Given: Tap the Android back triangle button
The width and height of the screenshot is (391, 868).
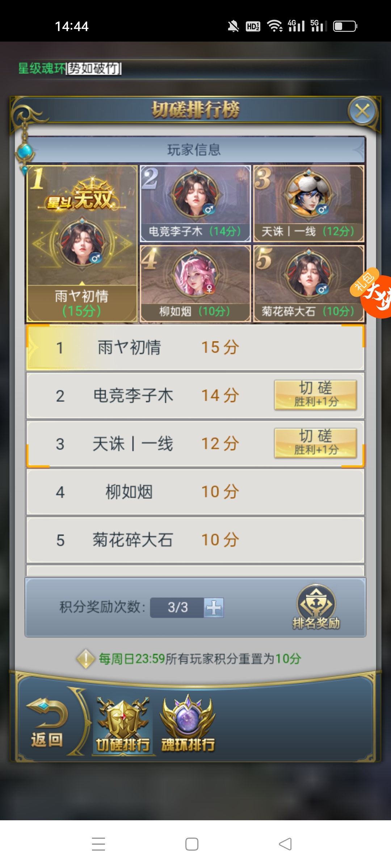Looking at the screenshot, I should (x=285, y=844).
